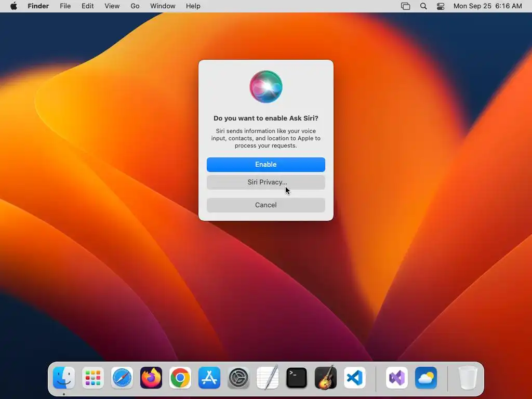This screenshot has height=399, width=532.
Task: Open the Trash from the Dock
Action: click(x=468, y=378)
